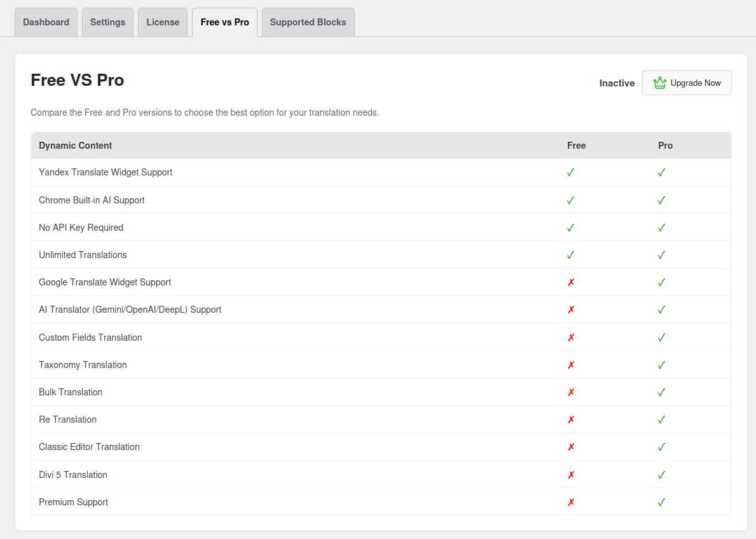Click the Pro checkmark for Chrome Built-in AI Support
The height and width of the screenshot is (539, 756).
click(x=661, y=200)
